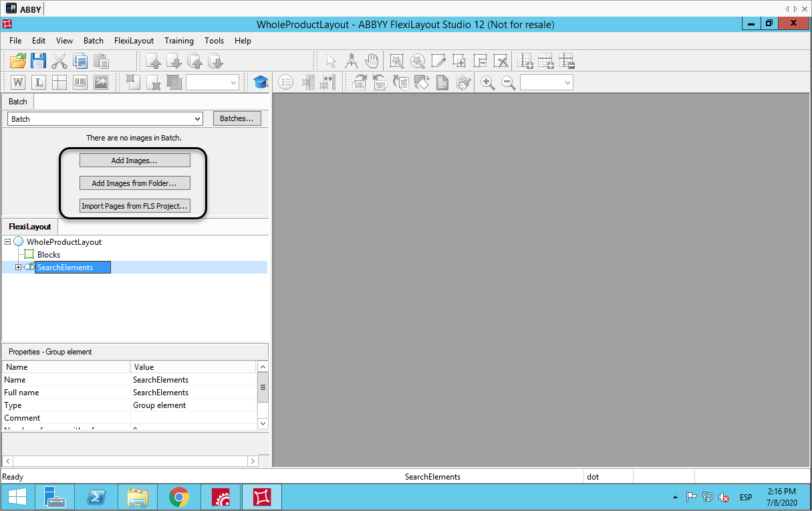
Task: Click the add table column icon
Action: 525,61
